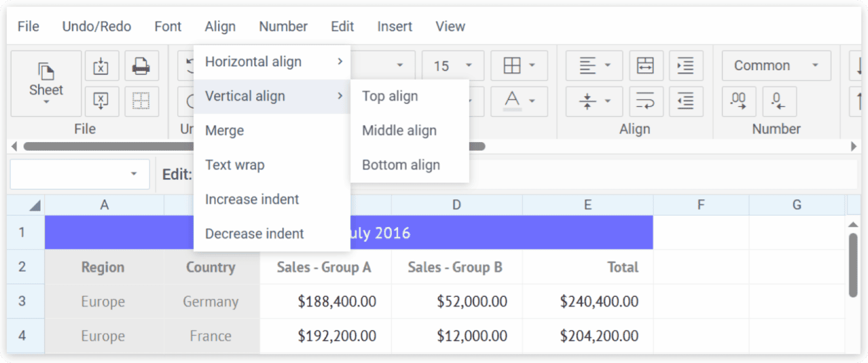This screenshot has width=868, height=363.
Task: Click the increase decimal places icon
Action: 738,102
